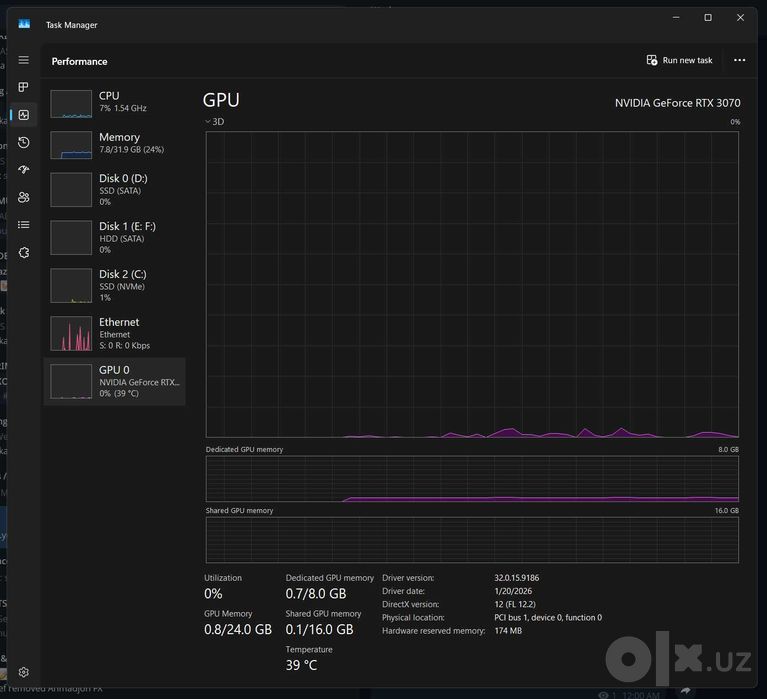Click the S: 0 R: 0 Kbps text
The height and width of the screenshot is (699, 767).
click(125, 345)
